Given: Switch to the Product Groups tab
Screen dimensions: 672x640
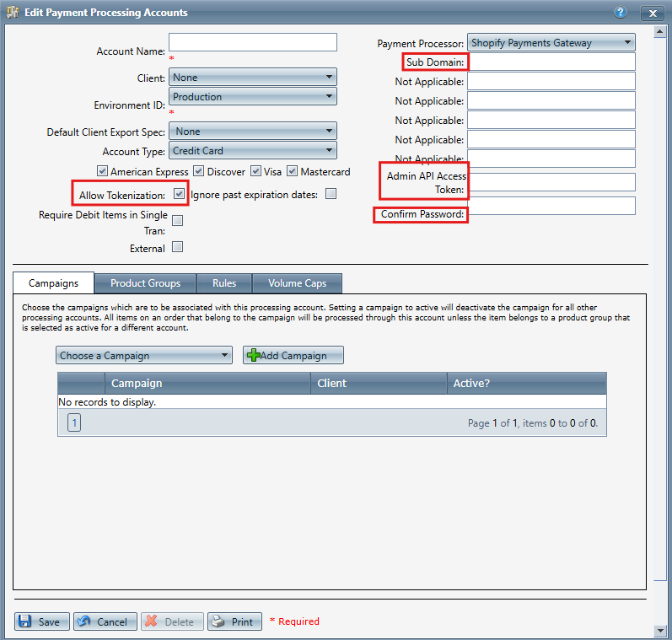Looking at the screenshot, I should [145, 283].
